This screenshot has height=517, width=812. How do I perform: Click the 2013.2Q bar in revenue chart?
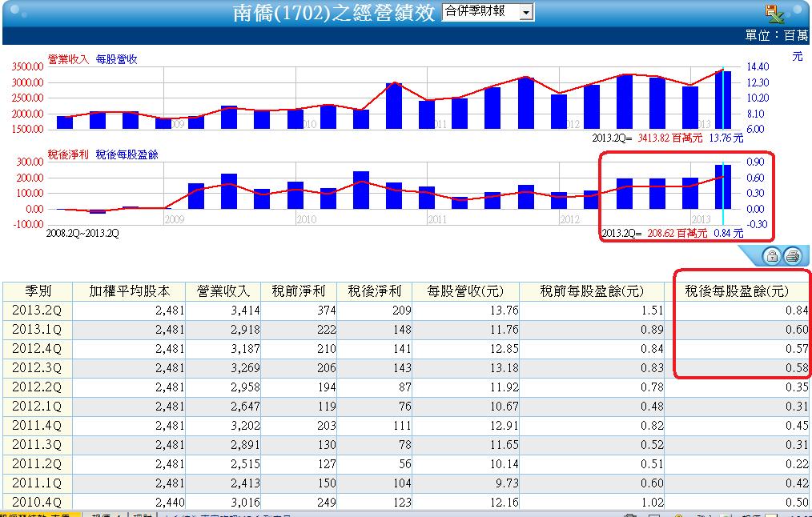(723, 100)
